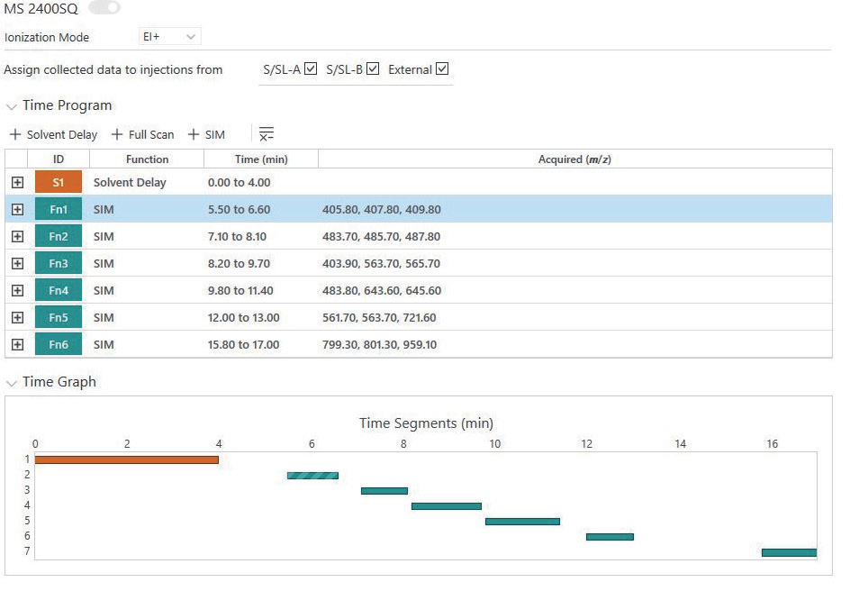Expand the Fn3 row details
The width and height of the screenshot is (868, 591).
[17, 264]
